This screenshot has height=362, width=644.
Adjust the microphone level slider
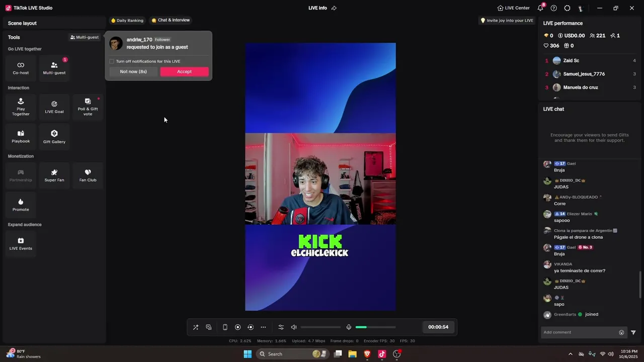pos(375,327)
